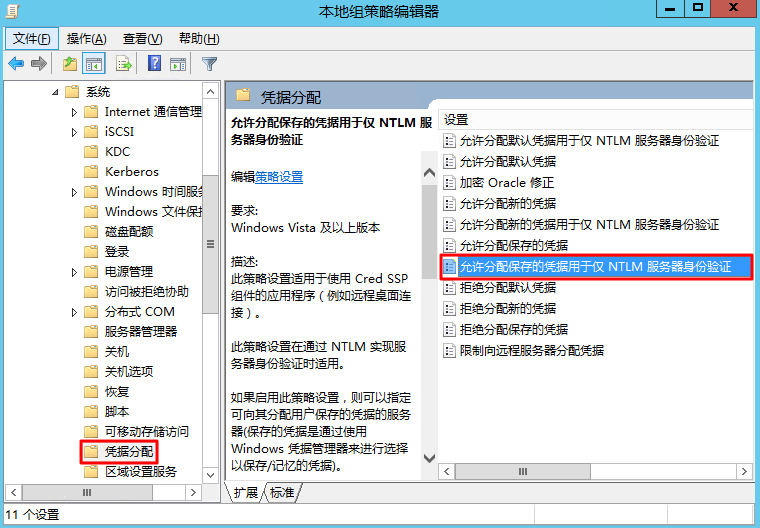
Task: Click the Forward arrow toolbar icon
Action: (x=39, y=64)
